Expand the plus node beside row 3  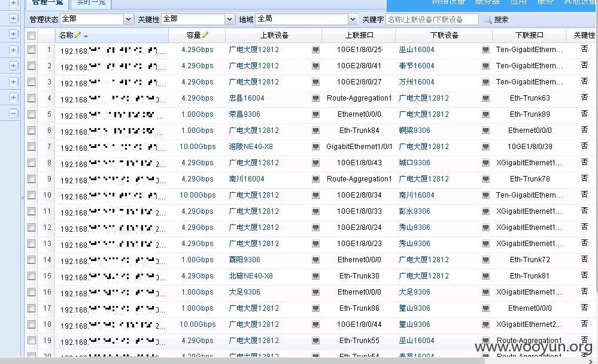[x=13, y=81]
